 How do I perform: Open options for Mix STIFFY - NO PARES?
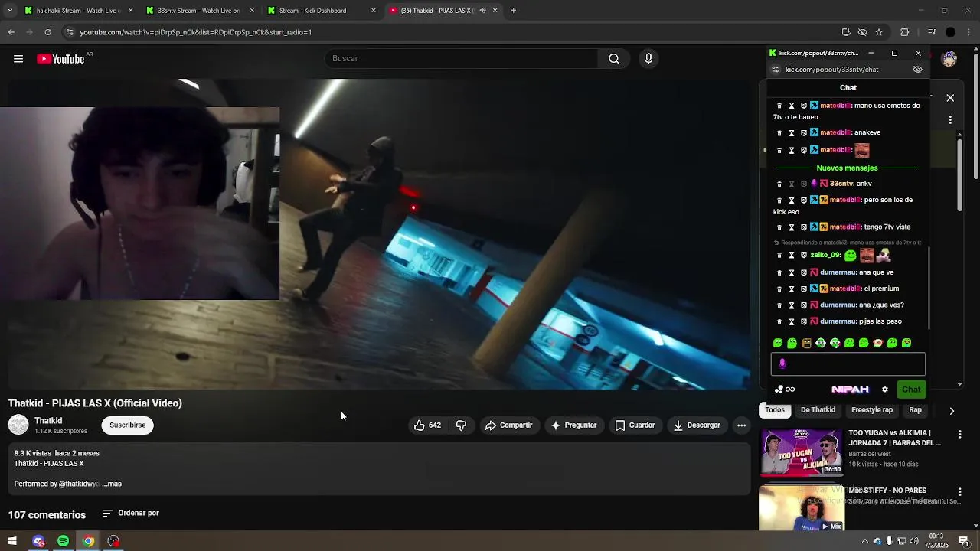(960, 492)
